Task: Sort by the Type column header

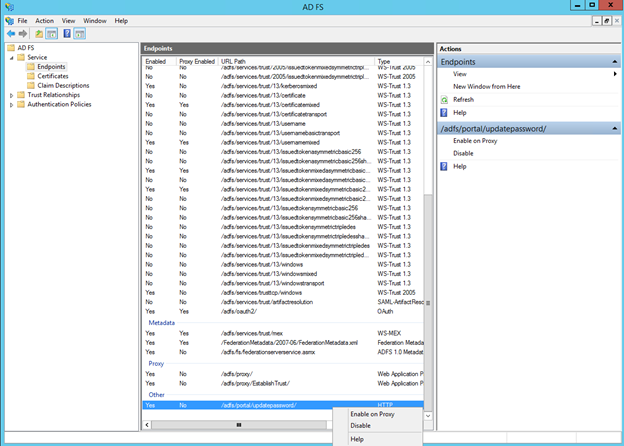Action: point(399,61)
